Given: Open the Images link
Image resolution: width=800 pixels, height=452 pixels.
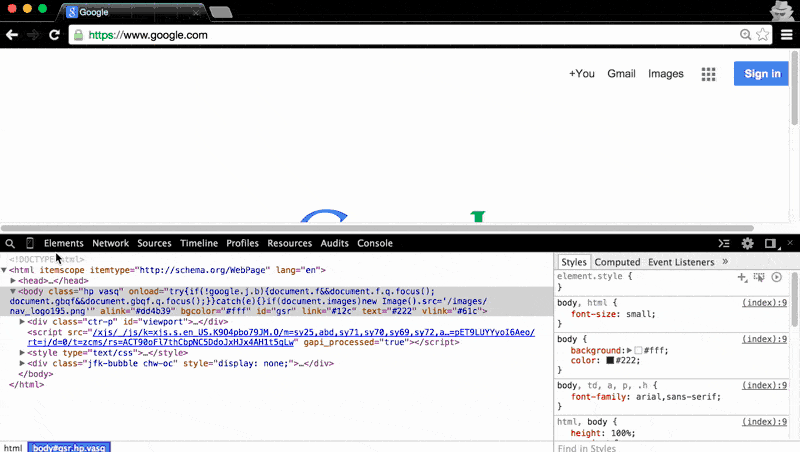Looking at the screenshot, I should point(666,74).
